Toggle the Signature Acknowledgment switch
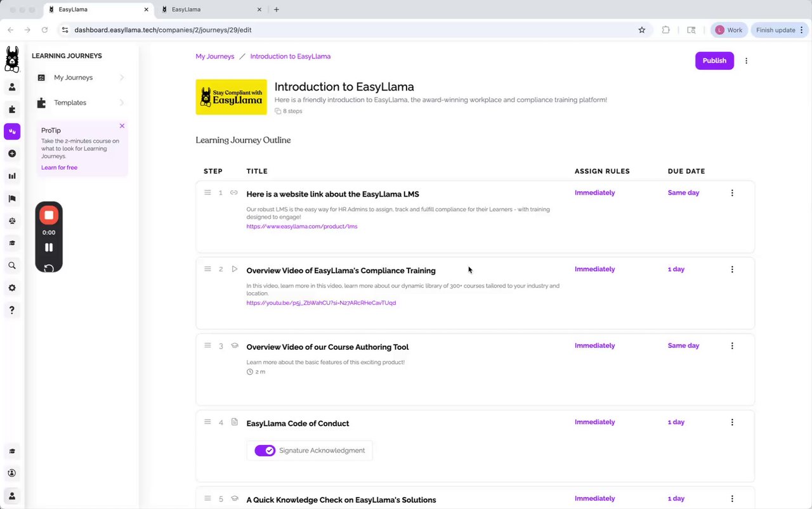The height and width of the screenshot is (509, 812). click(265, 451)
